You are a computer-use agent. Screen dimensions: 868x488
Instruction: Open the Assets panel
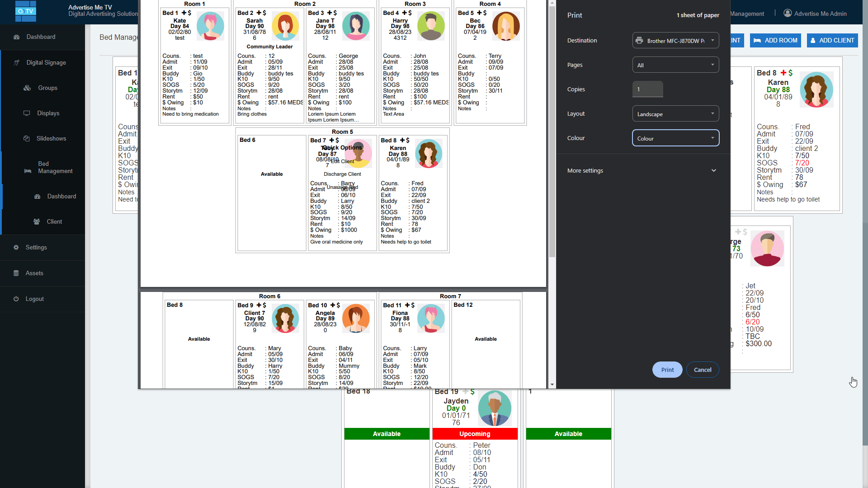click(35, 273)
